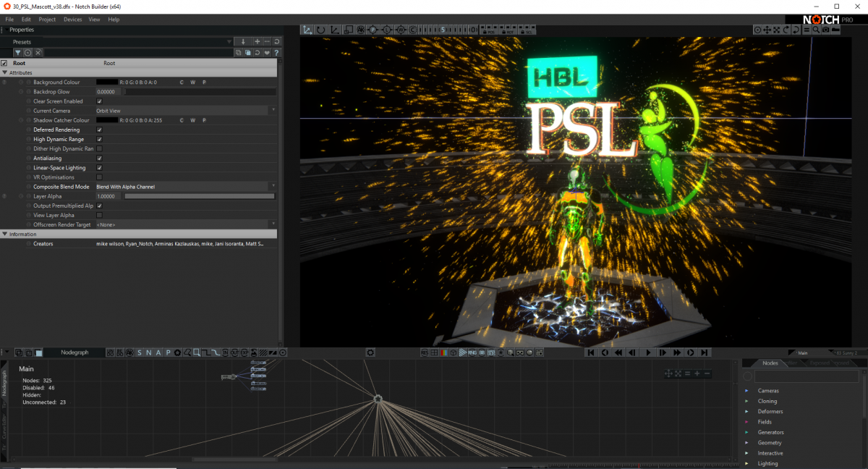
Task: Click the viewport magnifier zoom icon
Action: (x=816, y=30)
